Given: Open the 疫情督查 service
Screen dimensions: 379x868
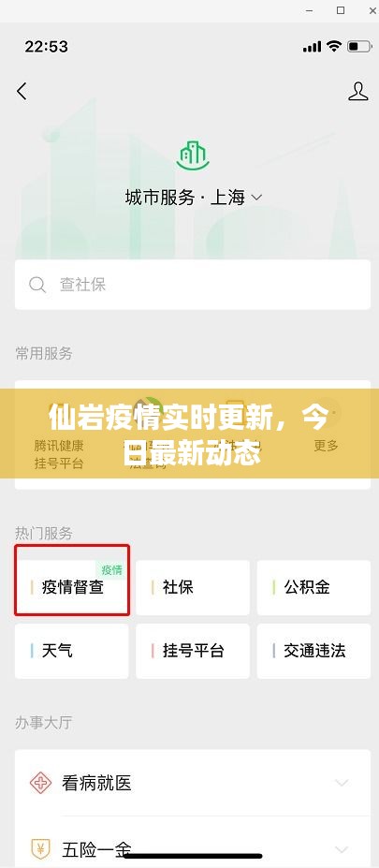Looking at the screenshot, I should tap(72, 587).
